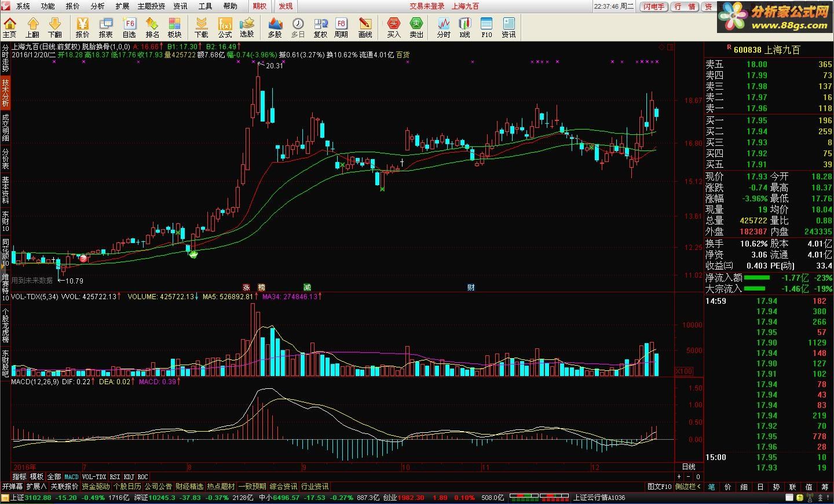Image resolution: width=834 pixels, height=504 pixels.
Task: Open the 资金驱动 bottom tab
Action: tap(96, 487)
